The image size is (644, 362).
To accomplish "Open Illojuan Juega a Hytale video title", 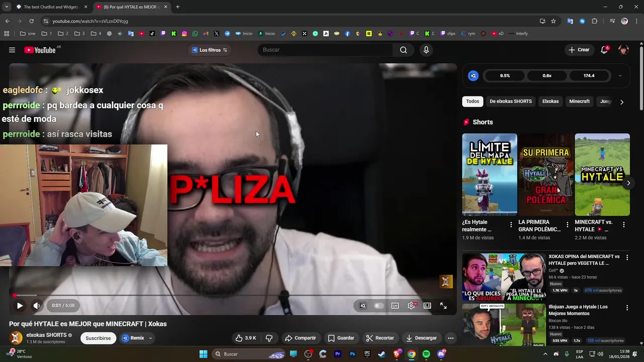I will (578, 310).
